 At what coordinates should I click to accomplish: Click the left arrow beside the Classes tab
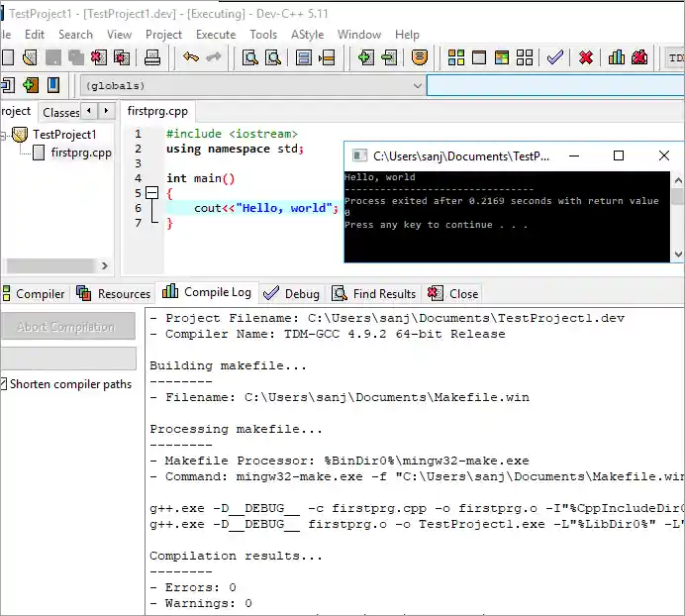[89, 111]
